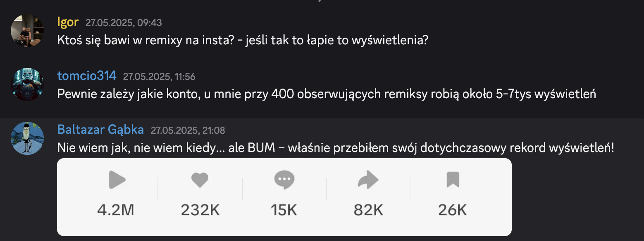Click the heart likes icon
644x241 pixels.
[200, 180]
